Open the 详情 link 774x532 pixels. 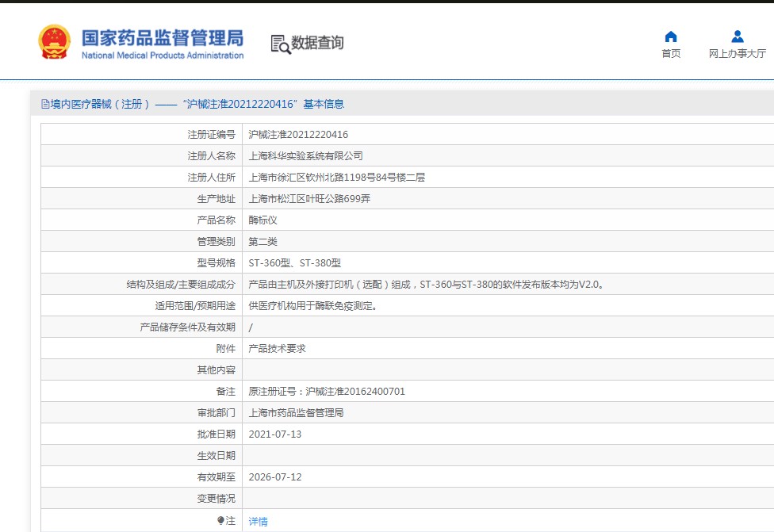[258, 522]
